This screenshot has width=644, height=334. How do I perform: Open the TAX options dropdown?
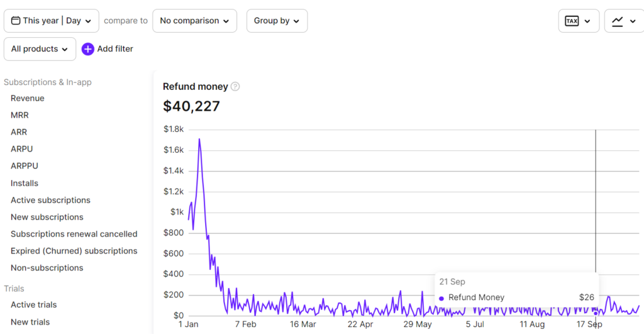click(x=578, y=21)
